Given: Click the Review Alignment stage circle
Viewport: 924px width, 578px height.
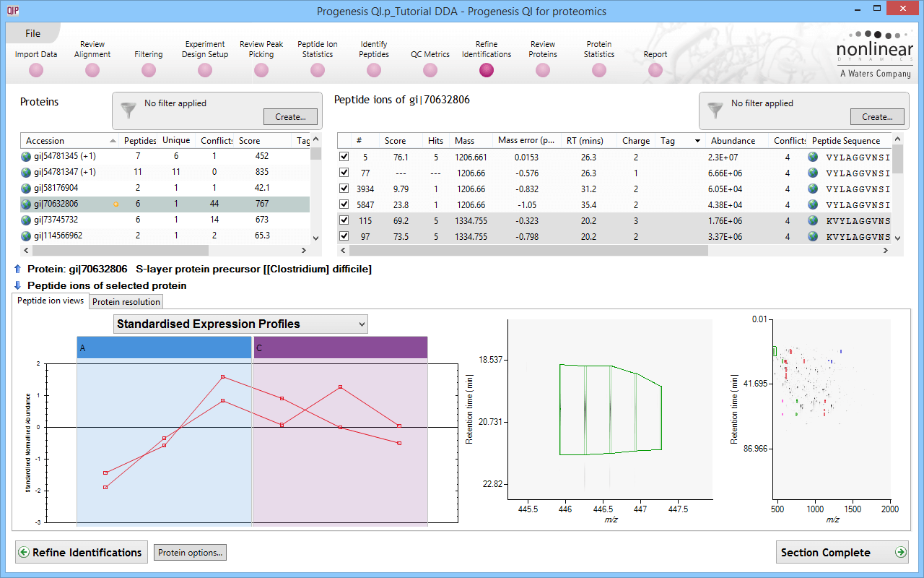Looking at the screenshot, I should click(x=92, y=70).
